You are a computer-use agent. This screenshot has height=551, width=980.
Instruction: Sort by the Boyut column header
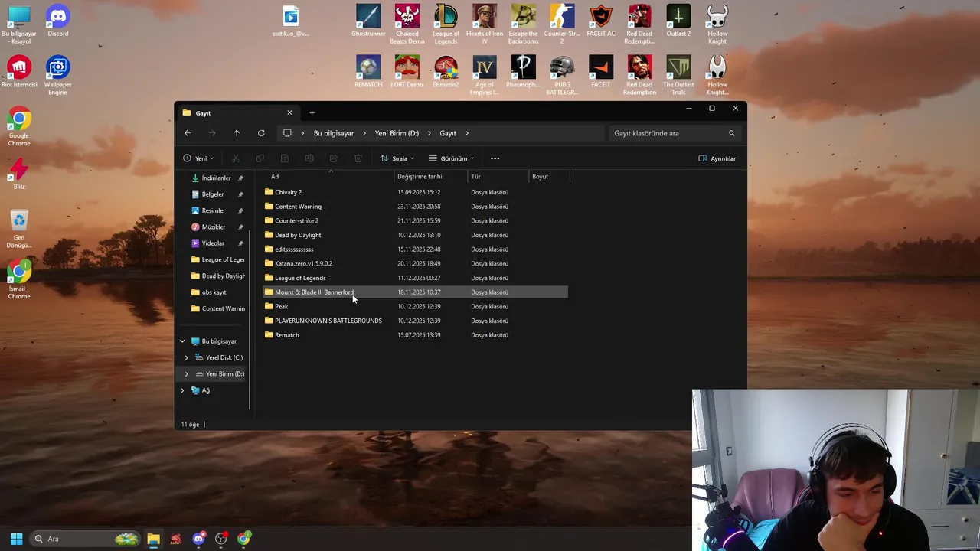click(x=549, y=177)
